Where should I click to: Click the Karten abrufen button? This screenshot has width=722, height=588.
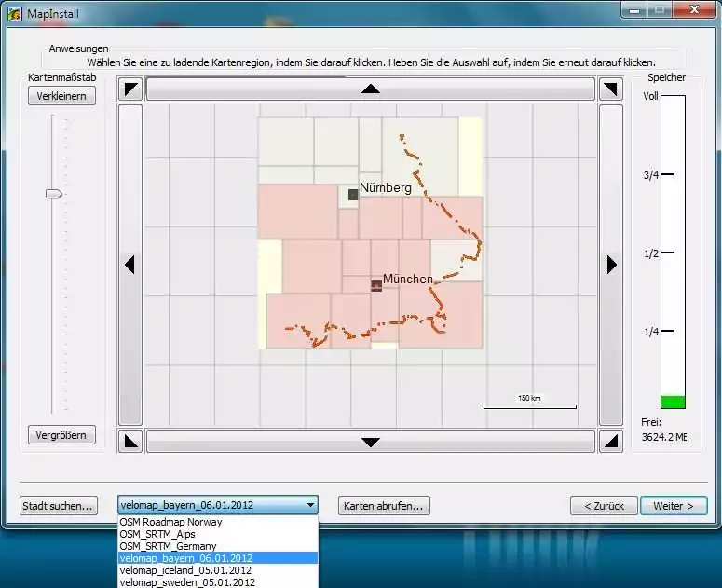pos(384,506)
